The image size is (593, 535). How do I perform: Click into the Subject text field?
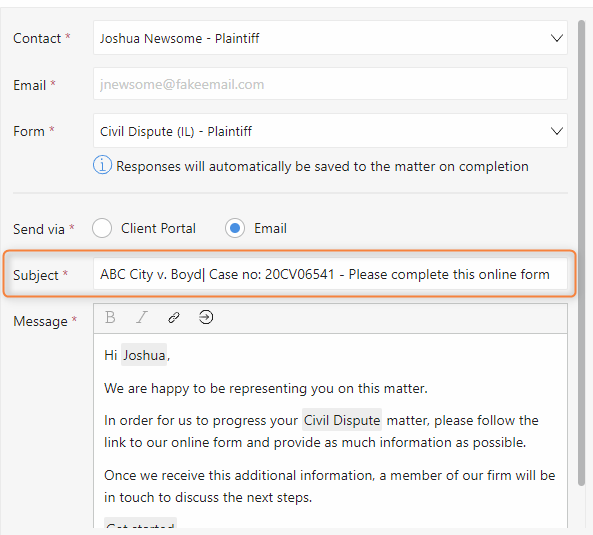coord(330,274)
